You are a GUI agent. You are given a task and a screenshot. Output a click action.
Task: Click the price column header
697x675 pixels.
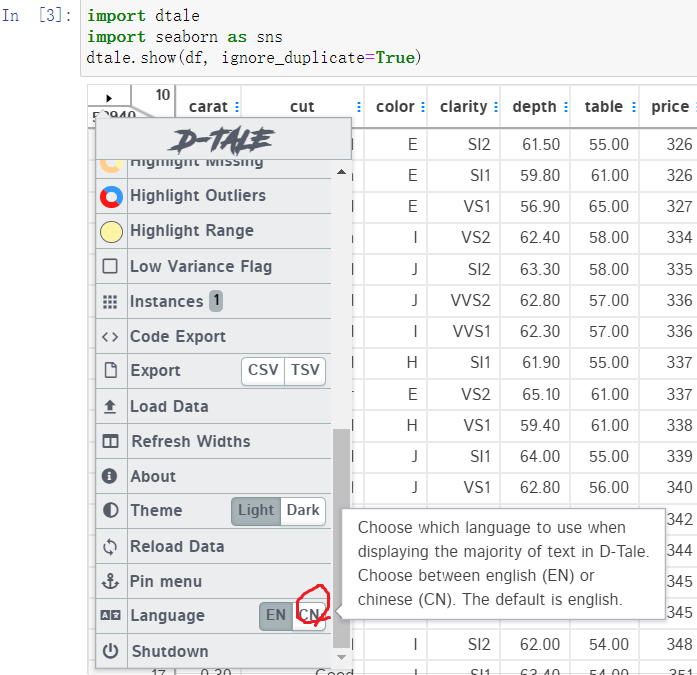pyautogui.click(x=670, y=107)
